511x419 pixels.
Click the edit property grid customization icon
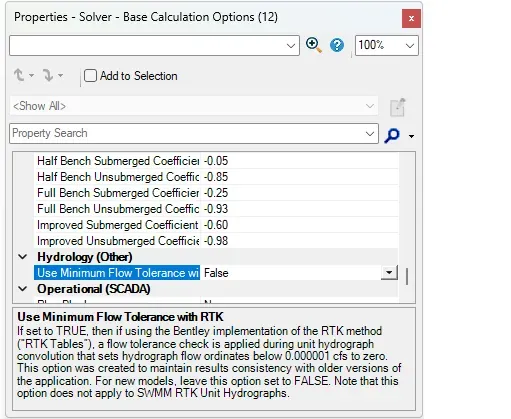point(398,107)
